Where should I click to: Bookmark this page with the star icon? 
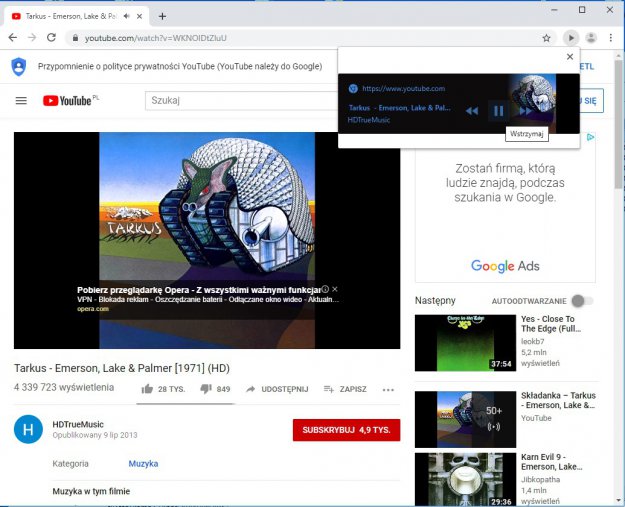pos(546,38)
